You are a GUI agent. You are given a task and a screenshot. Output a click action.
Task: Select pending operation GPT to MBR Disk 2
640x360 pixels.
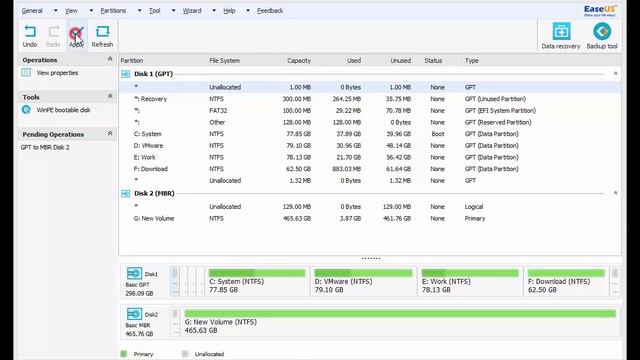click(x=45, y=147)
